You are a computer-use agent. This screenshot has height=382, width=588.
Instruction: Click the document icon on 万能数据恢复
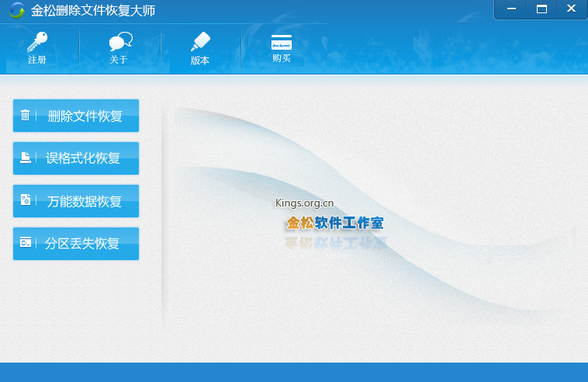pos(26,200)
